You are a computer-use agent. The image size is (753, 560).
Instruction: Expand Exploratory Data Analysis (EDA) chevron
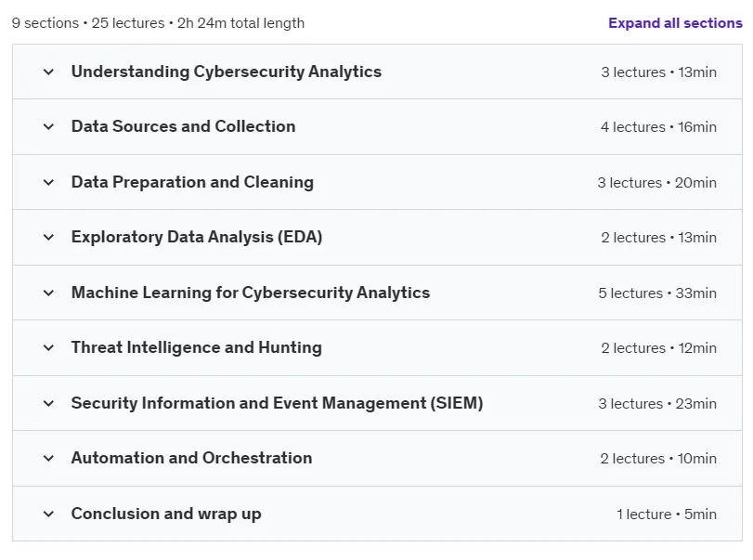(x=48, y=237)
